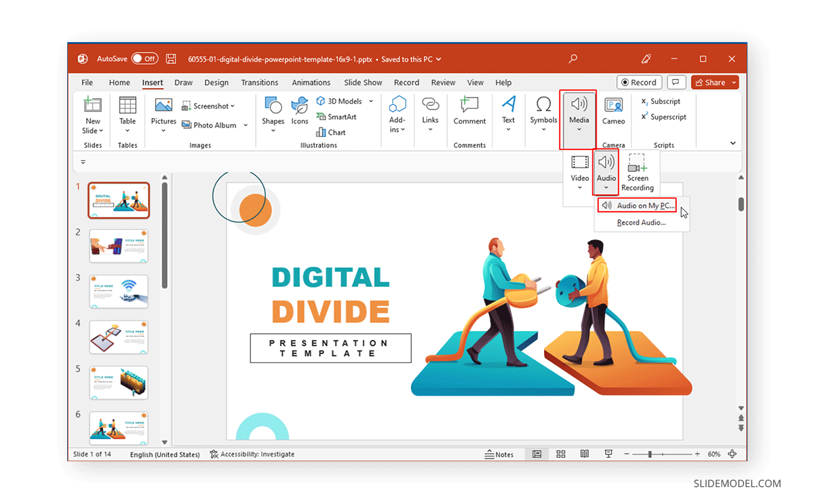The image size is (814, 504).
Task: Insert a Chart
Action: 330,132
